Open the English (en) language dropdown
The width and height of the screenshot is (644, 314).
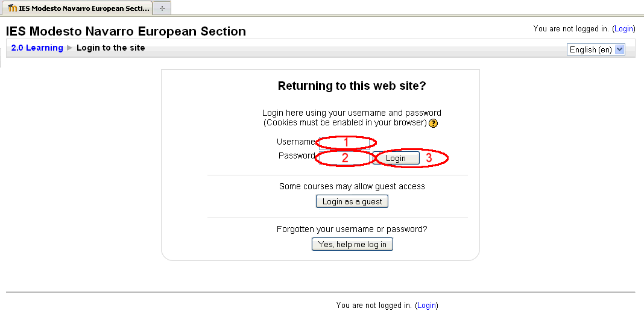(x=596, y=49)
